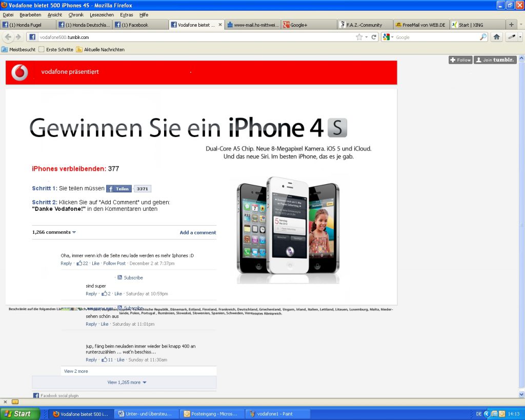
Task: Click the developer tools toolbar icon
Action: click(x=512, y=37)
